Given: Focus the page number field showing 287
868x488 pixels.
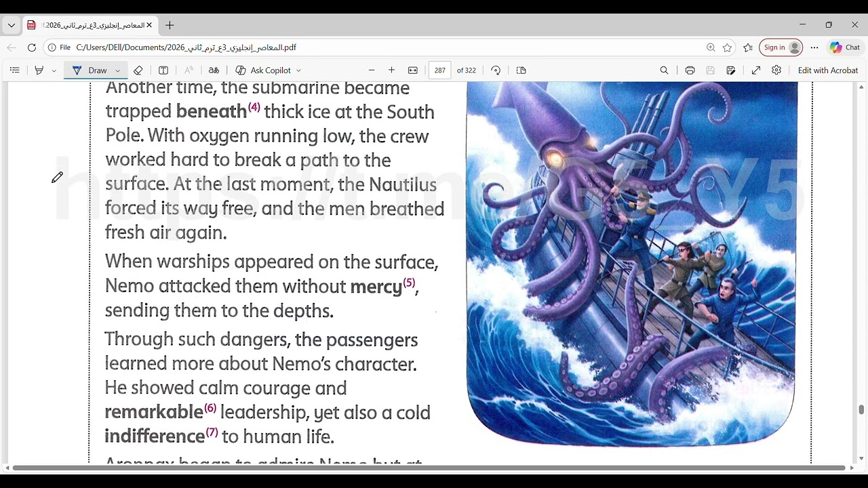Looking at the screenshot, I should coord(440,70).
